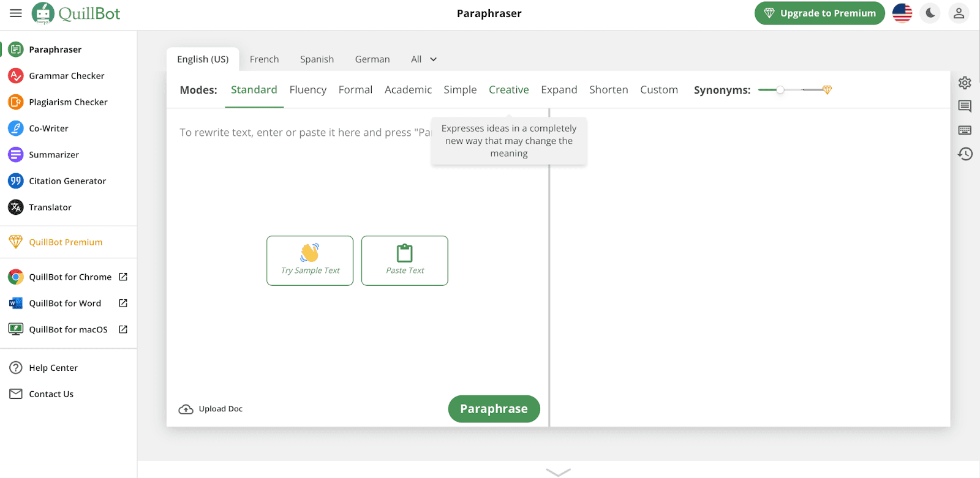Select Simple mode
Screen dimensions: 980x478
click(x=460, y=90)
